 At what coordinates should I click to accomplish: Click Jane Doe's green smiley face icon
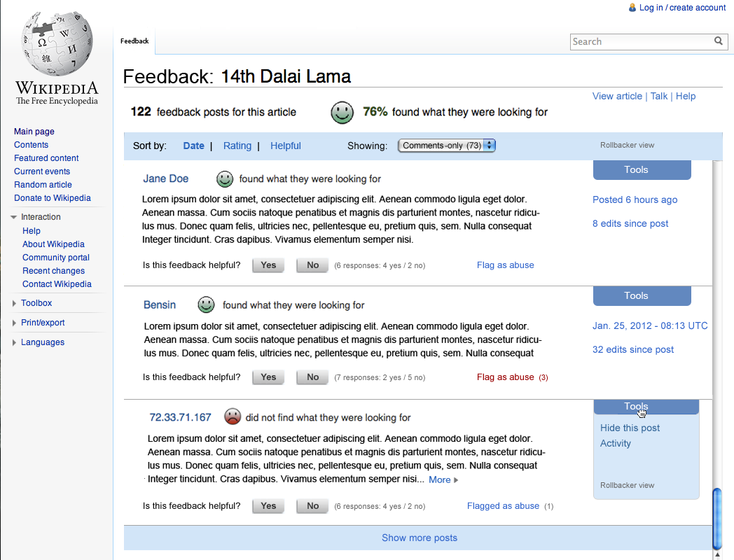pyautogui.click(x=225, y=178)
